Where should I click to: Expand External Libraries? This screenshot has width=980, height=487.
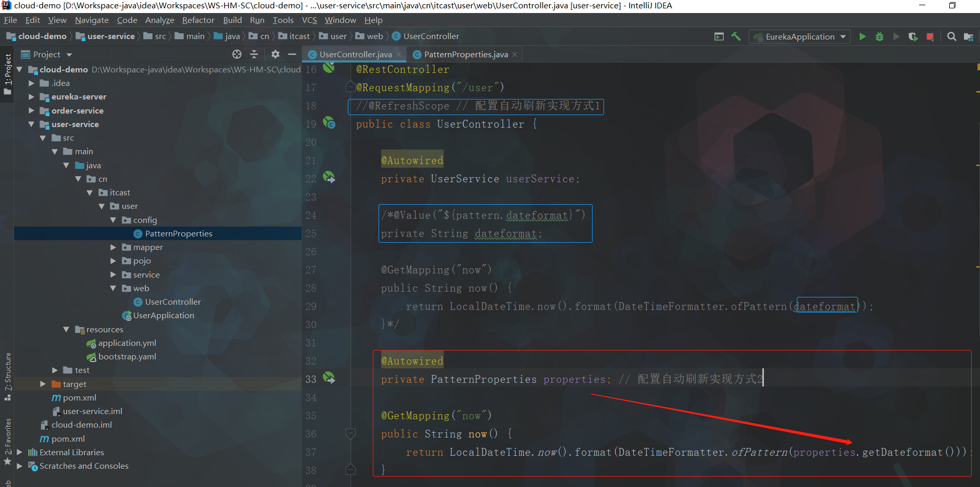[x=20, y=452]
